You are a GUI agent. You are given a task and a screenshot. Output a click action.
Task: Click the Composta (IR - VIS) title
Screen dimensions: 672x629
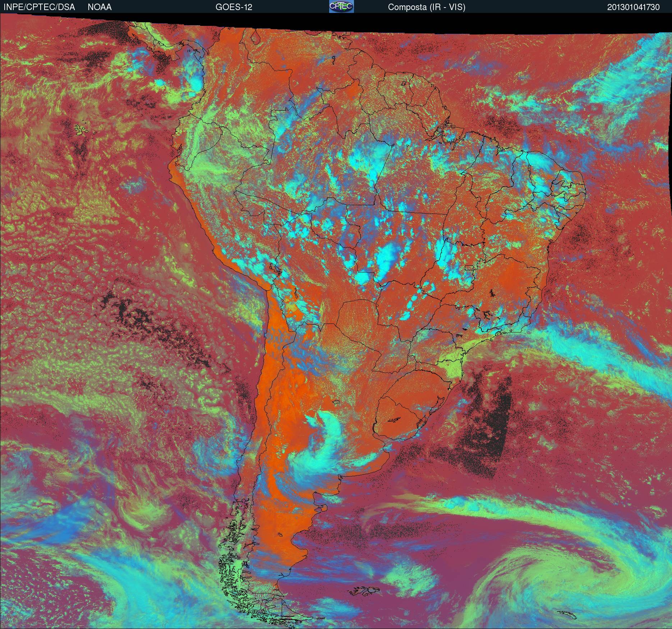(x=427, y=7)
